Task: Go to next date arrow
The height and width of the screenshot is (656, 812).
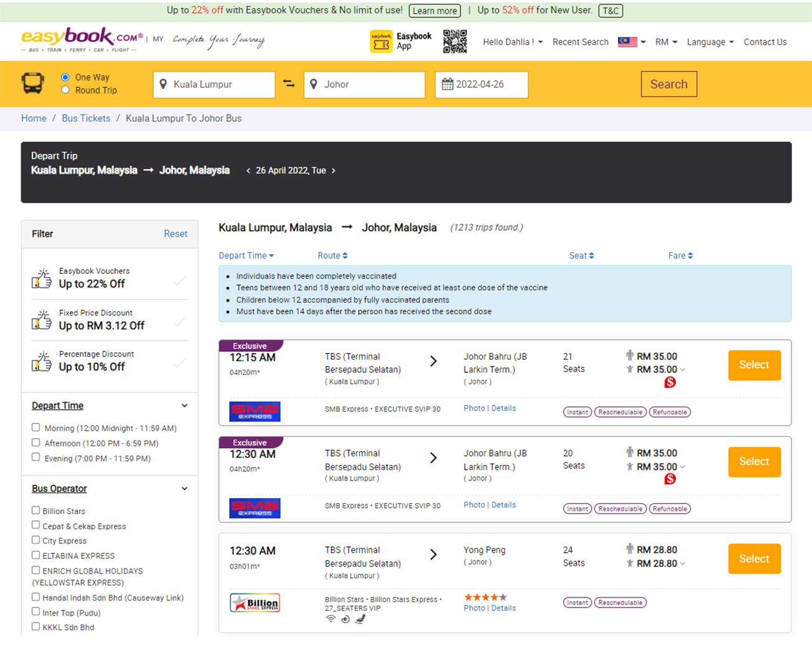Action: click(334, 171)
